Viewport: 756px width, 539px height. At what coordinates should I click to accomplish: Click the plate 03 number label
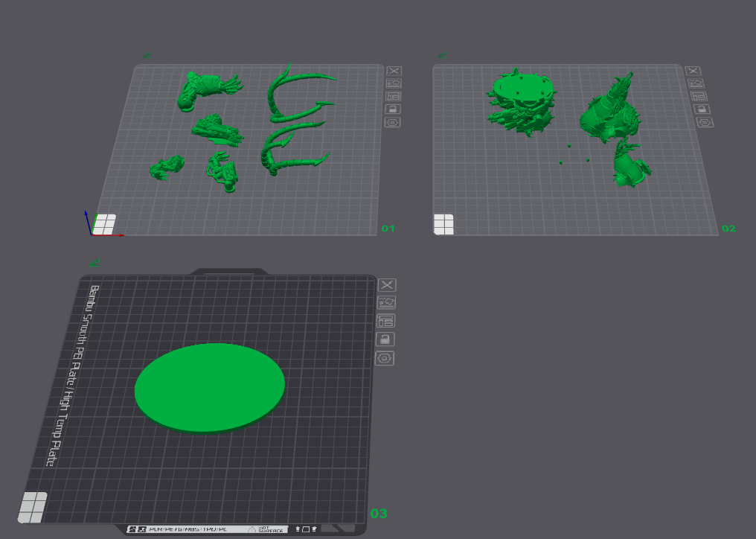pos(379,514)
